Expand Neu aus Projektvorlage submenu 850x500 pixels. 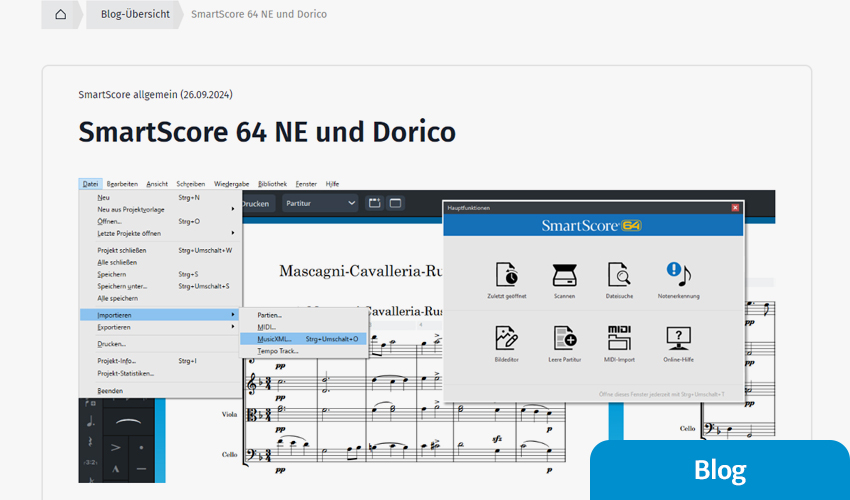pos(160,209)
